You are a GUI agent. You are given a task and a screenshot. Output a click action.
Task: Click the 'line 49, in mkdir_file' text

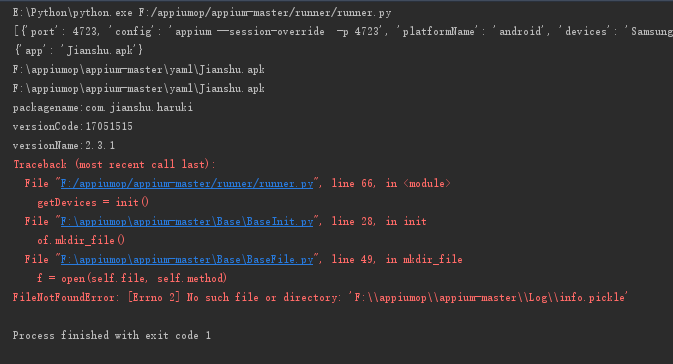tap(397, 259)
